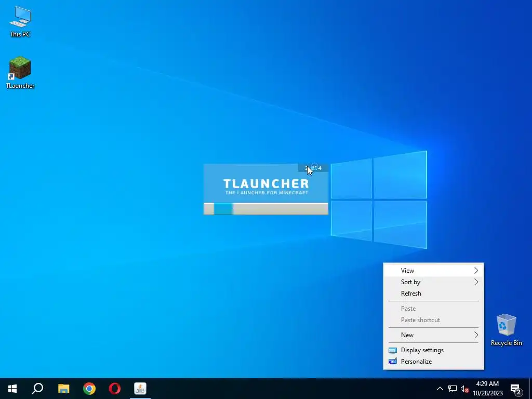
Task: Choose Display settings in context menu
Action: [433, 350]
